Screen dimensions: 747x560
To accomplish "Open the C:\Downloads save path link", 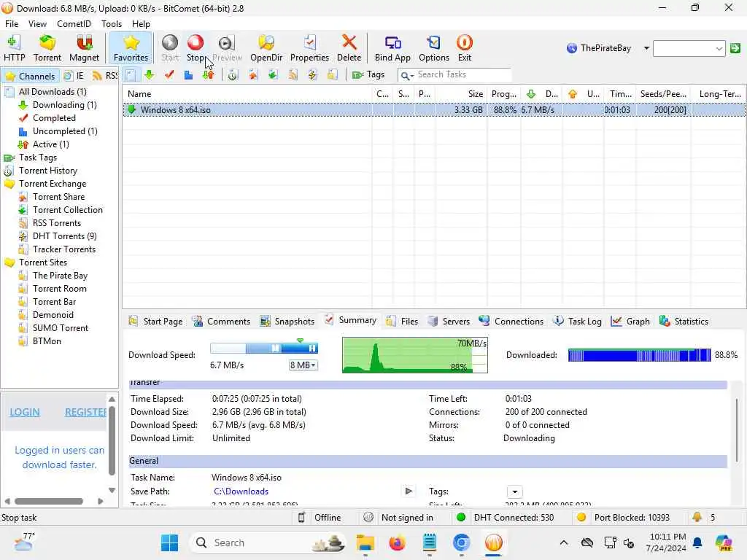I will (x=241, y=491).
